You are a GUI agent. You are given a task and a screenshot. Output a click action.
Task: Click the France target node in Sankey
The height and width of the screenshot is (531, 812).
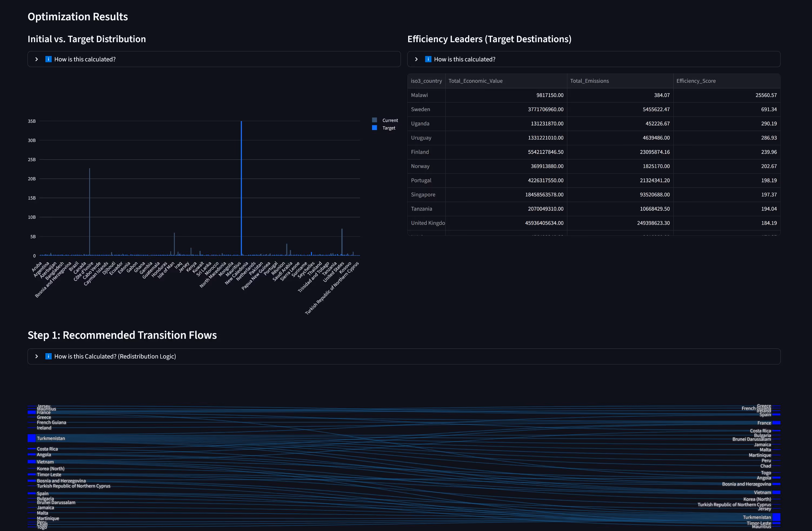(776, 423)
